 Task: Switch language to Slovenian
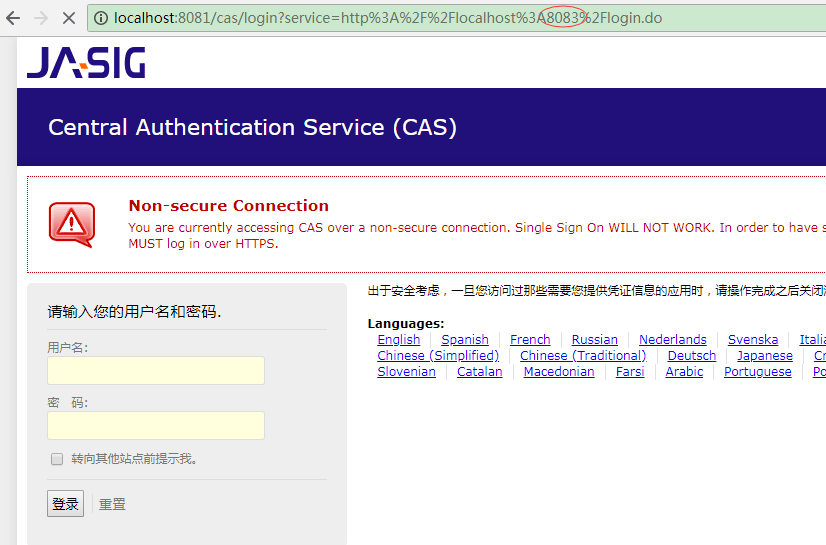[407, 371]
